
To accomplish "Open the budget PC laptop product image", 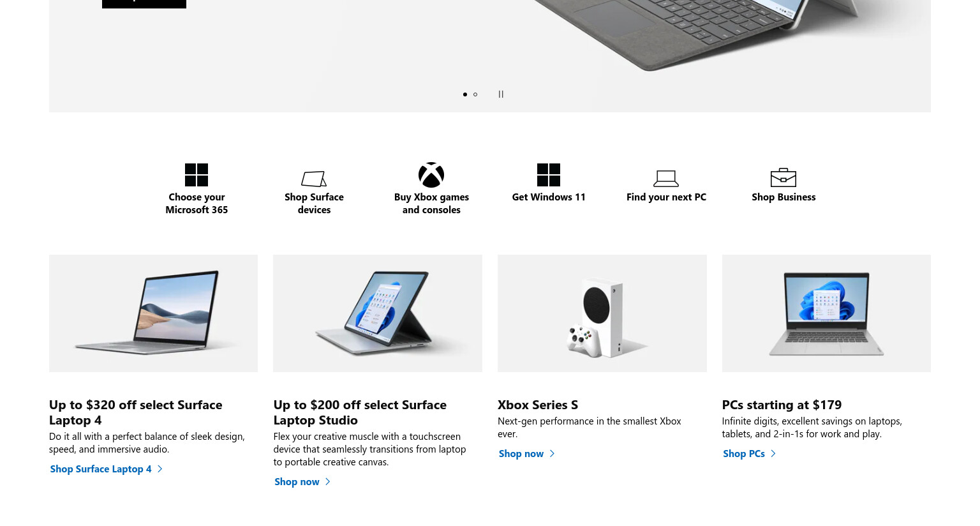I will tap(826, 313).
